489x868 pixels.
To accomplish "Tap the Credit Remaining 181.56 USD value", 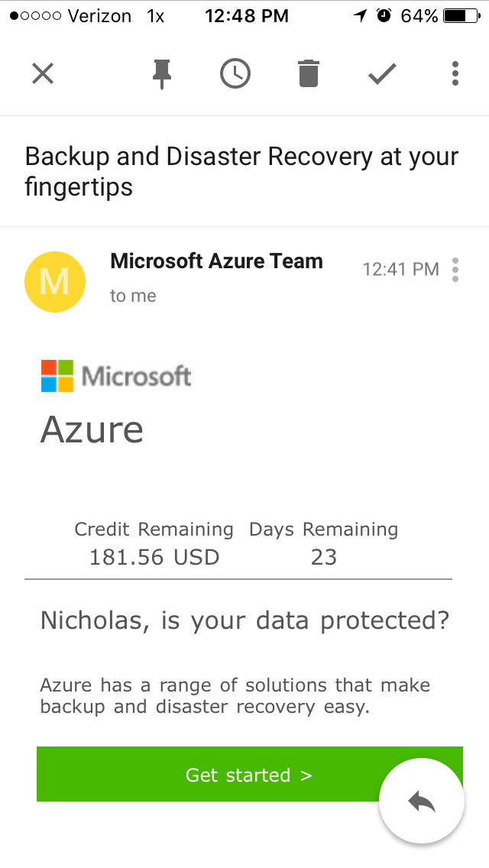I will 154,557.
